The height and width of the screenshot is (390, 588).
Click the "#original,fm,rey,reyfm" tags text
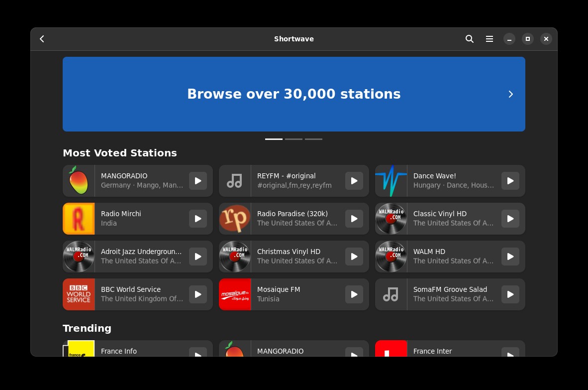(x=294, y=185)
